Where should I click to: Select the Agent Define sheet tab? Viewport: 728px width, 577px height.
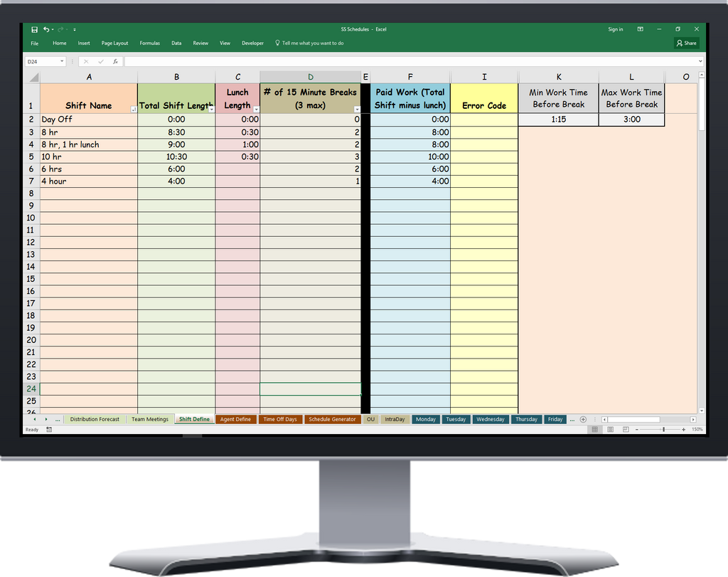click(236, 419)
